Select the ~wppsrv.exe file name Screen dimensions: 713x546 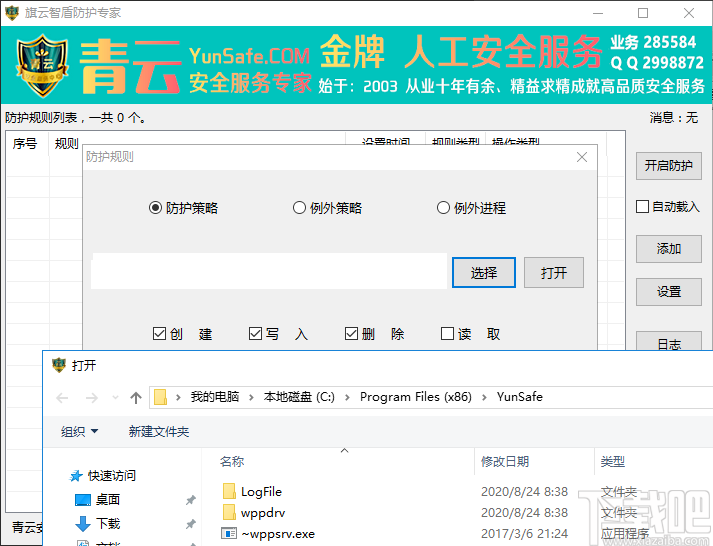[278, 534]
